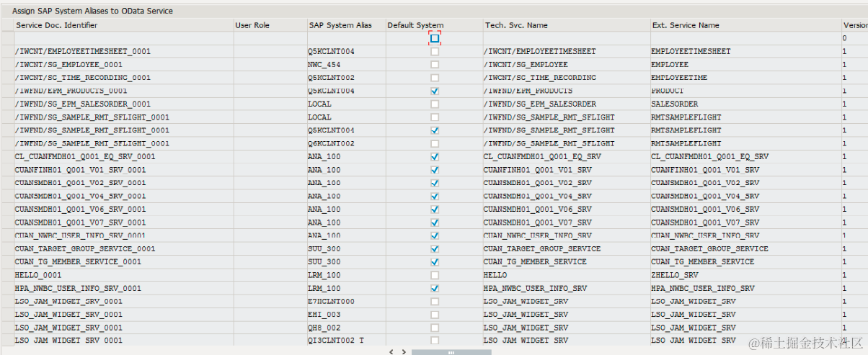
Task: Click ANA_100 alias in the CUANFINH01_Q001_V01_SRV_0001 row
Action: (346, 170)
